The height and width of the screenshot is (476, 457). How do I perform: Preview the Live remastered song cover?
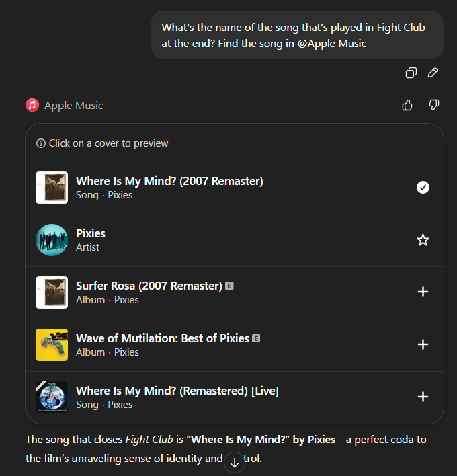click(x=52, y=397)
